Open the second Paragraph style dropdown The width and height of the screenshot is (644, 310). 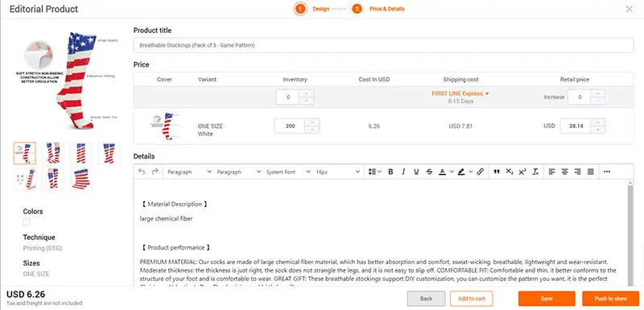click(x=238, y=172)
